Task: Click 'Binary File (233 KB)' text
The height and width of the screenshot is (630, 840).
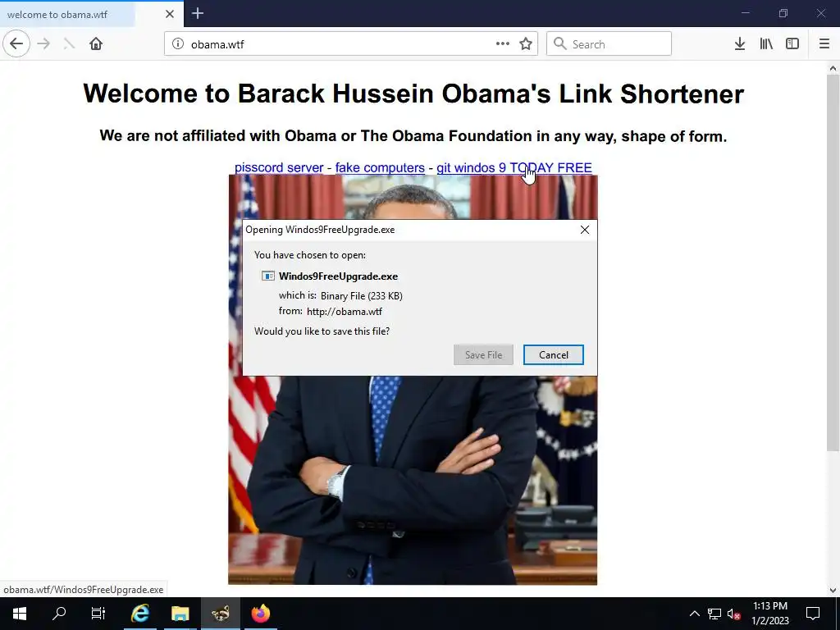Action: point(362,295)
